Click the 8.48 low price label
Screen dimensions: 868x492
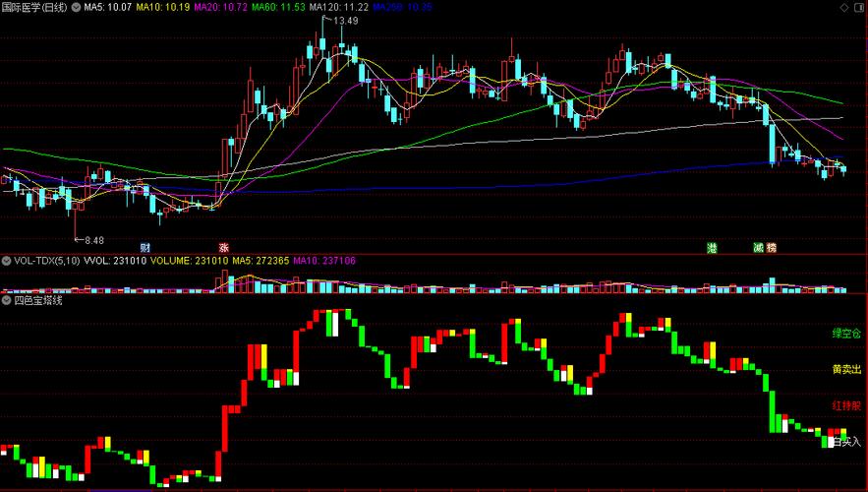(94, 240)
